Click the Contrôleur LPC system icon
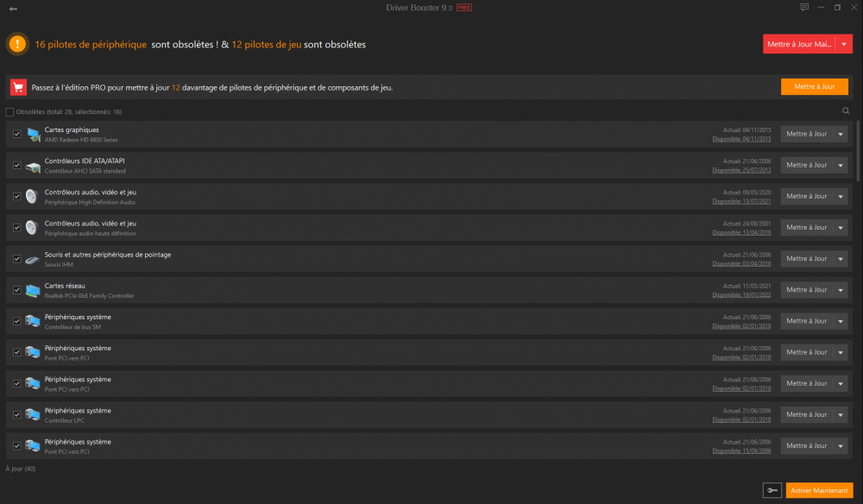Viewport: 863px width, 504px height. coord(33,415)
